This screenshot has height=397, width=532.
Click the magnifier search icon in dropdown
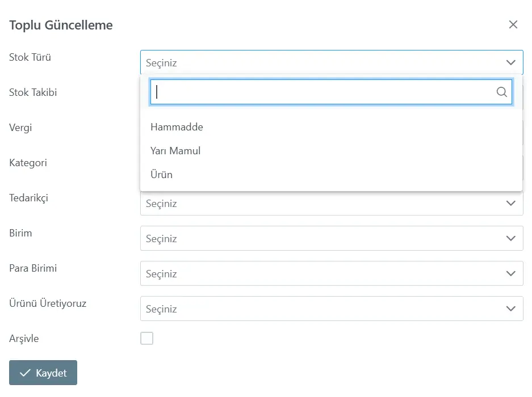pos(501,92)
